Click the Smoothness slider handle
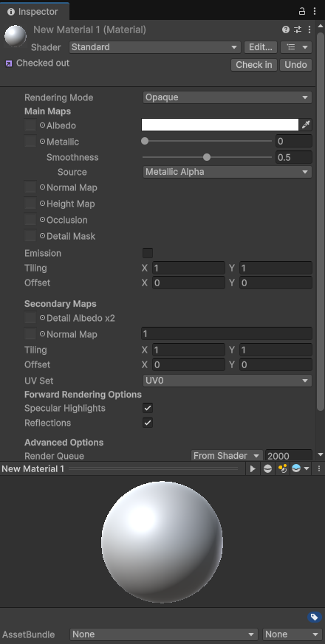Viewport: 325px width, 644px height. coord(207,157)
